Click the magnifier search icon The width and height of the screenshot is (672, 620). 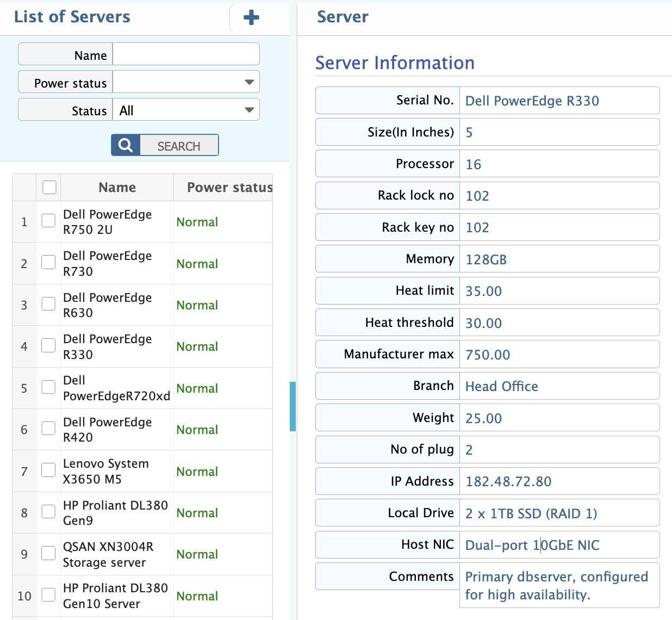point(126,146)
